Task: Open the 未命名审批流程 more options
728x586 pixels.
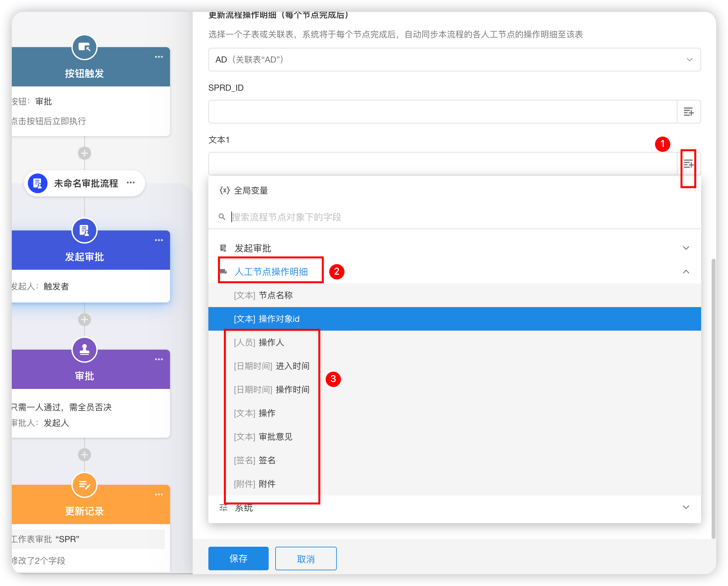Action: (131, 183)
